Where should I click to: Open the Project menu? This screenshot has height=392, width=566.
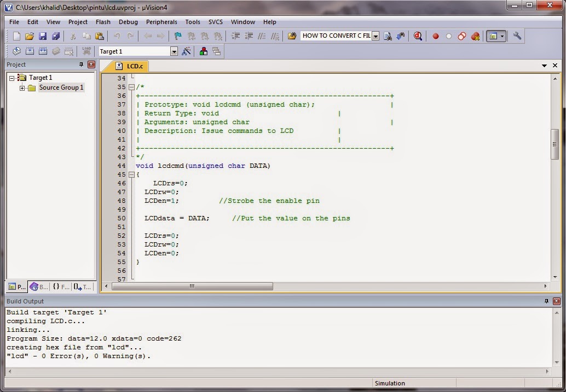pos(78,22)
